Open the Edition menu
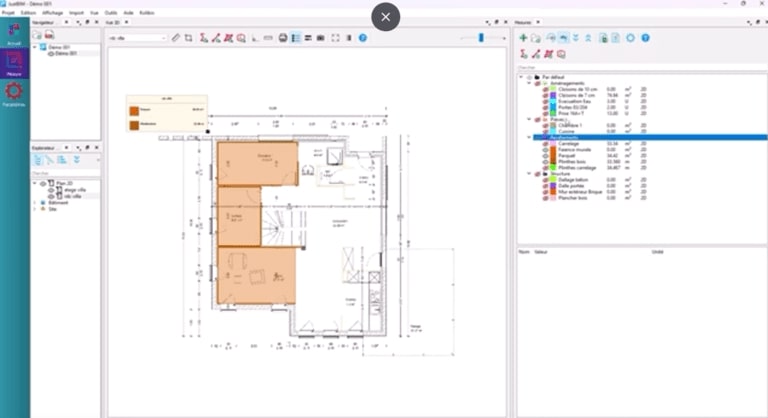Image resolution: width=768 pixels, height=418 pixels. pos(28,13)
